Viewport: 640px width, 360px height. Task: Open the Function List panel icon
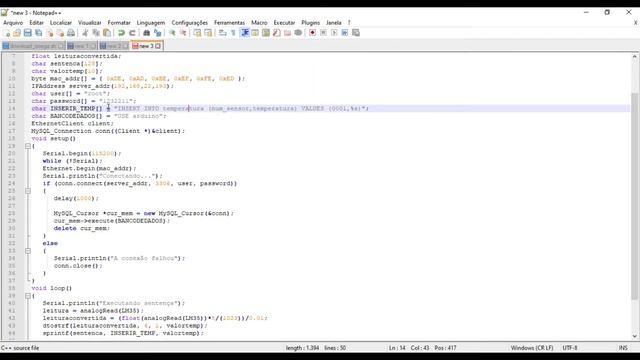[277, 33]
